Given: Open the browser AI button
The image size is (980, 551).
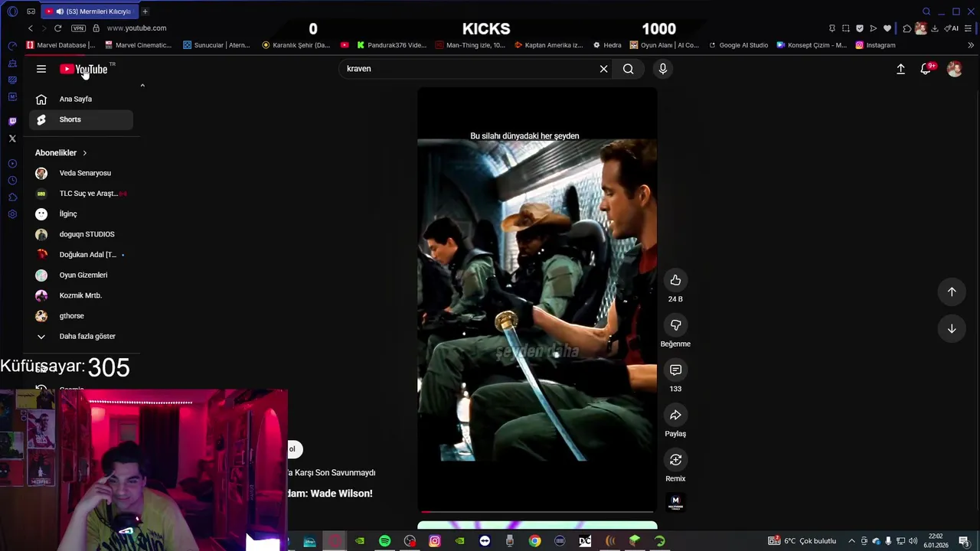Looking at the screenshot, I should 951,28.
